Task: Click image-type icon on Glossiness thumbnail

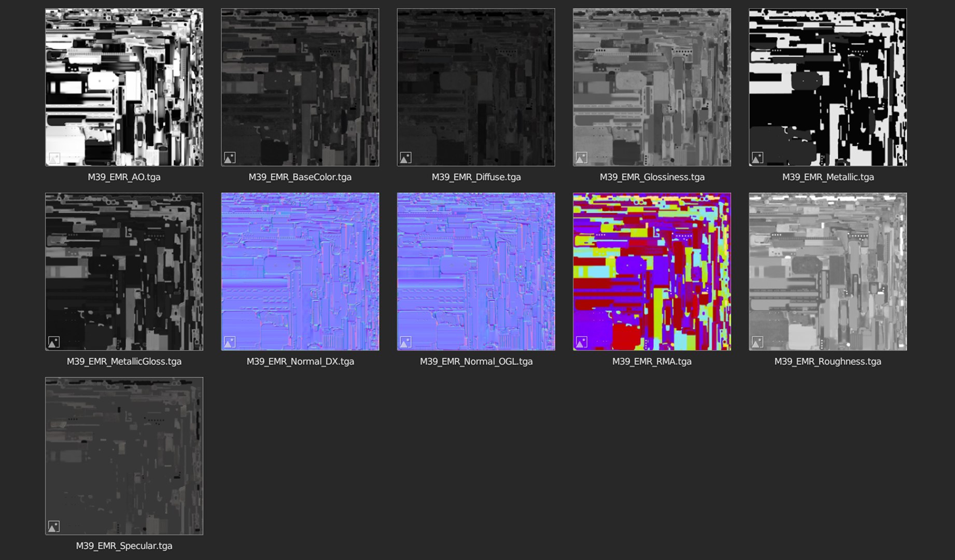Action: click(x=582, y=158)
